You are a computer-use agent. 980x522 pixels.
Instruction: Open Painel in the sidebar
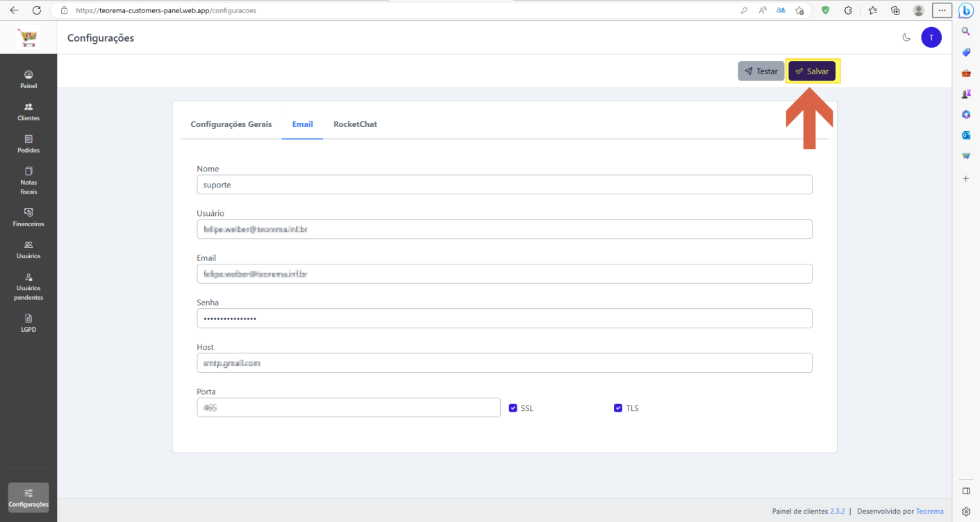pyautogui.click(x=28, y=80)
